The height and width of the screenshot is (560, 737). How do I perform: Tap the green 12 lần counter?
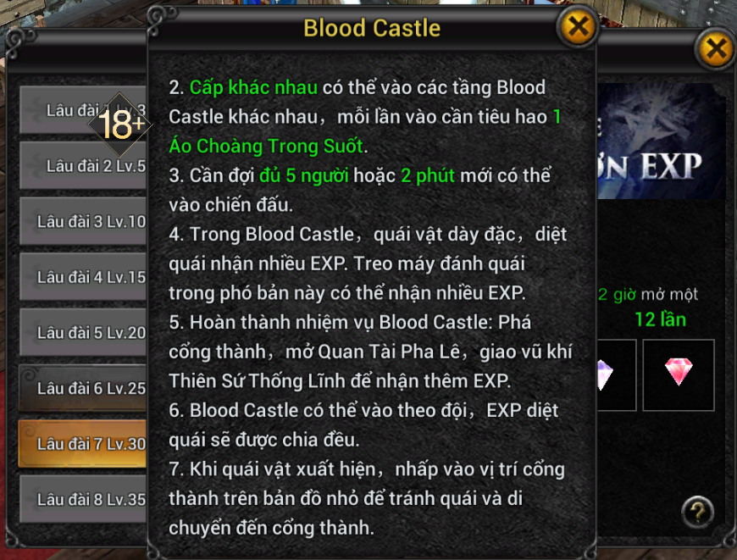pyautogui.click(x=661, y=319)
